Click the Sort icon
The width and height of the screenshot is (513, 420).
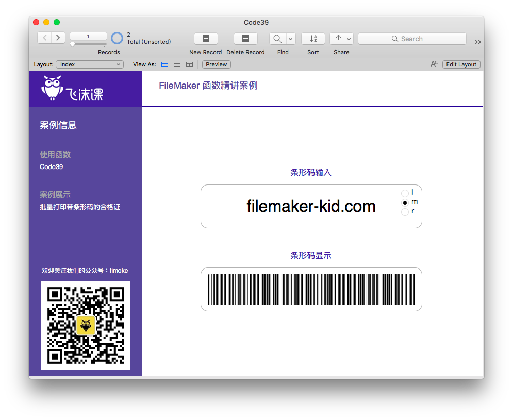pyautogui.click(x=313, y=39)
